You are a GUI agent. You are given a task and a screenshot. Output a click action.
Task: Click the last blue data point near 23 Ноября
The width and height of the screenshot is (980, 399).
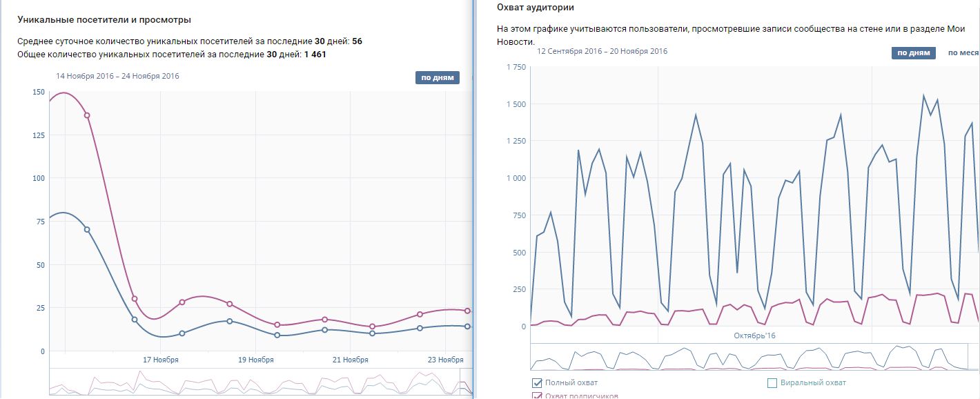click(x=467, y=326)
